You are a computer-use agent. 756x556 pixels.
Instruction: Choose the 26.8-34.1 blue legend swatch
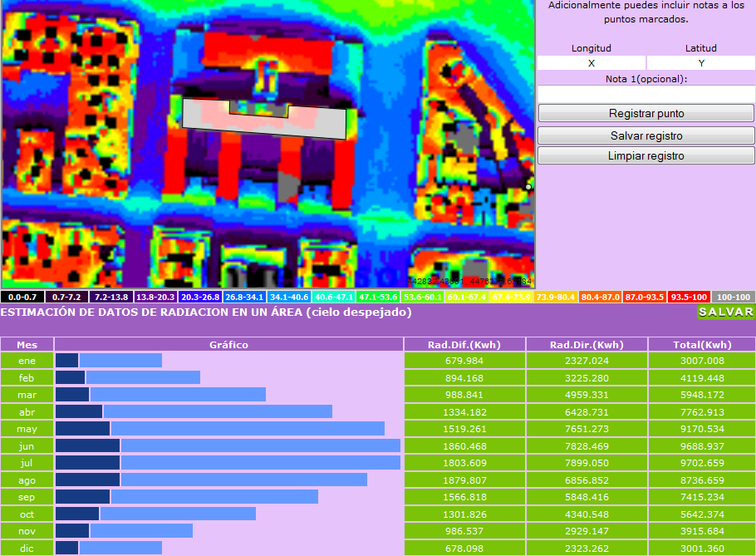pyautogui.click(x=244, y=297)
